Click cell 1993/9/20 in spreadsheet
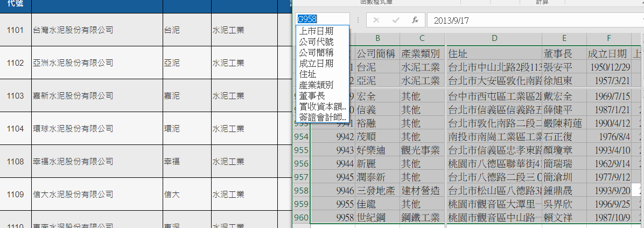Viewport: 644px width, 228px height. 608,191
